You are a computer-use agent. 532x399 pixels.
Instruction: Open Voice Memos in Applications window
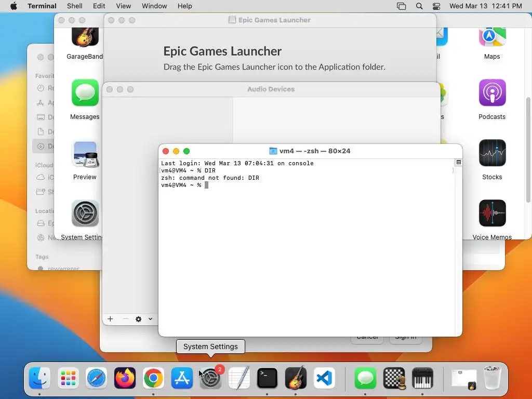pyautogui.click(x=492, y=213)
